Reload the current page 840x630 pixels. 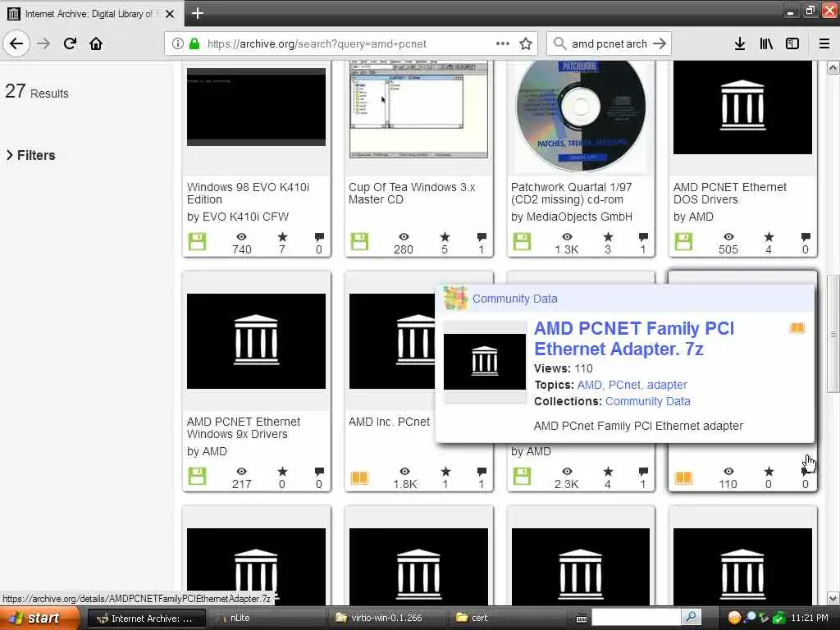point(70,43)
